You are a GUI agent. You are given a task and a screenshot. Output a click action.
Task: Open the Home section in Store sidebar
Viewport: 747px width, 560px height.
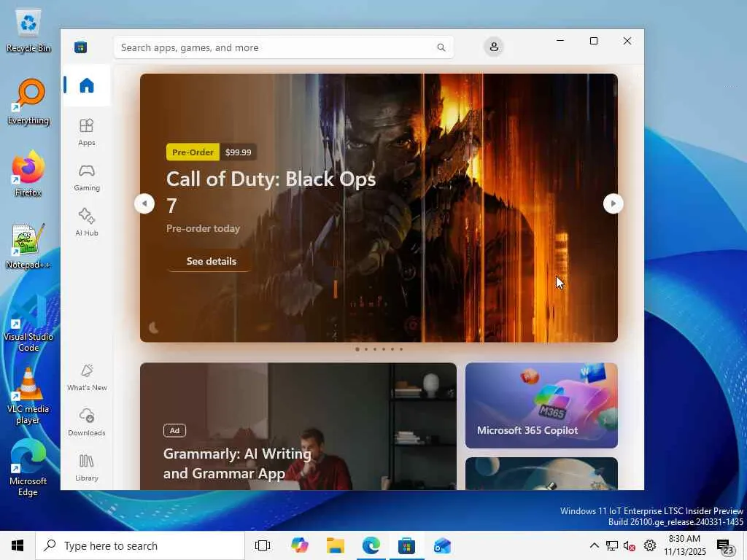tap(86, 86)
